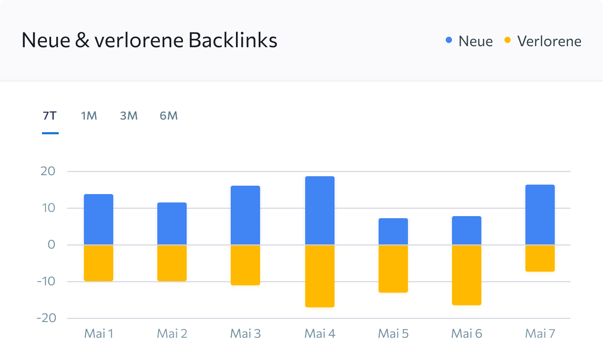Click the yellow Verlorene bar for Mai 2
This screenshot has width=603, height=364.
172,263
